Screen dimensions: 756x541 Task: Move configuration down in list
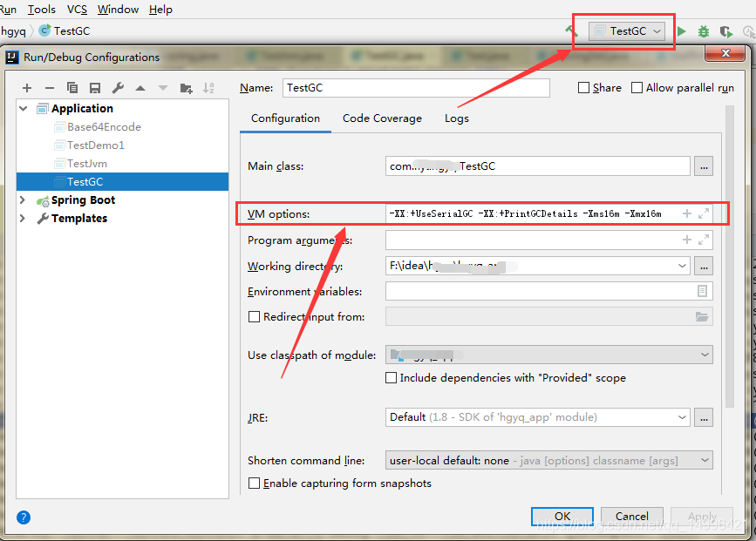tap(163, 88)
